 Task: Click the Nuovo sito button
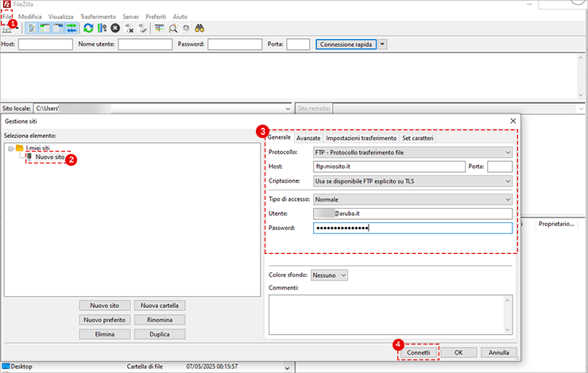(x=105, y=306)
